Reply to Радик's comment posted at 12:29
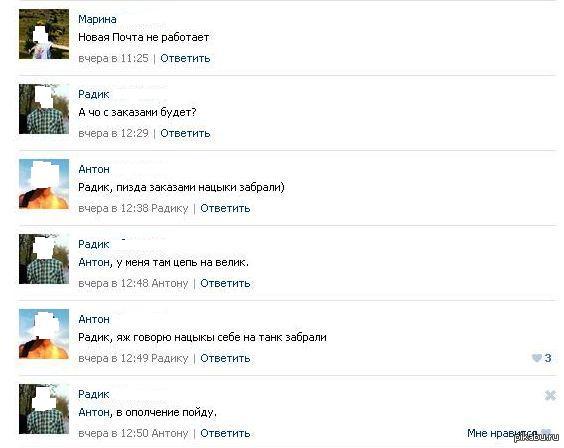564x448 pixels. click(x=185, y=133)
